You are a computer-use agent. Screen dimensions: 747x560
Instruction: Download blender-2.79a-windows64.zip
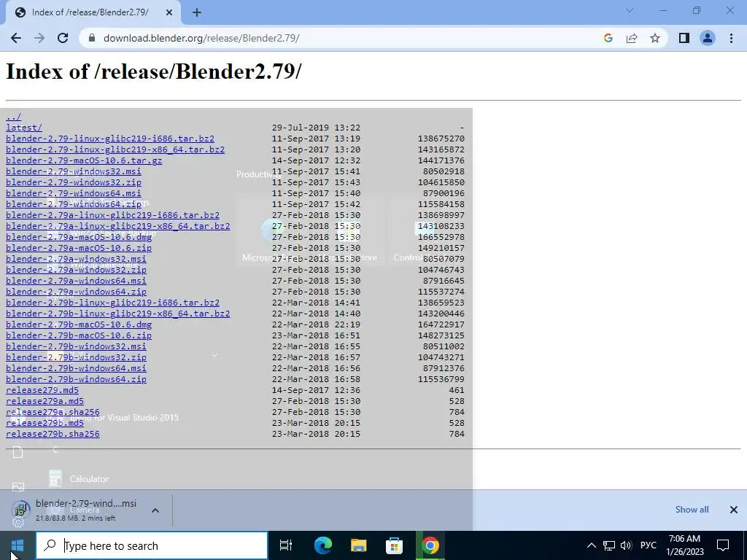pyautogui.click(x=76, y=292)
